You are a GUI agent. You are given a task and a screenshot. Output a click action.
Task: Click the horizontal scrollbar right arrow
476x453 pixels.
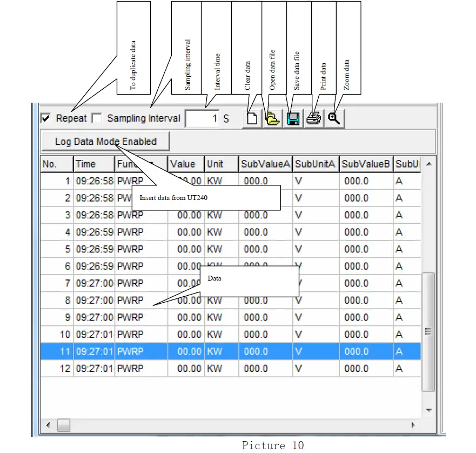point(413,425)
